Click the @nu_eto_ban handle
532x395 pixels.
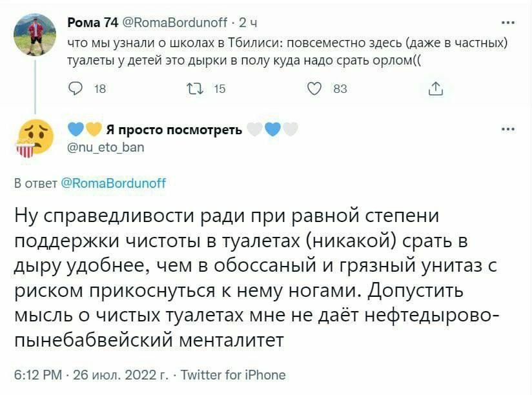coord(106,147)
